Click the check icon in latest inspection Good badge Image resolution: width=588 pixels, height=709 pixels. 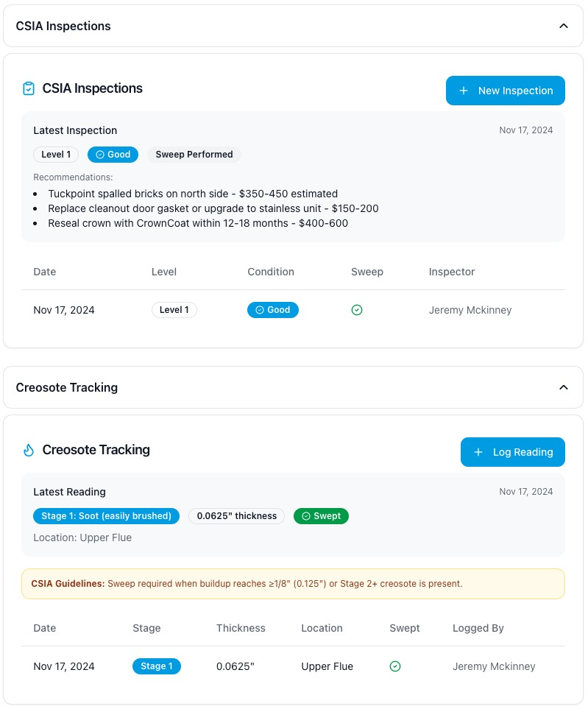click(x=100, y=155)
